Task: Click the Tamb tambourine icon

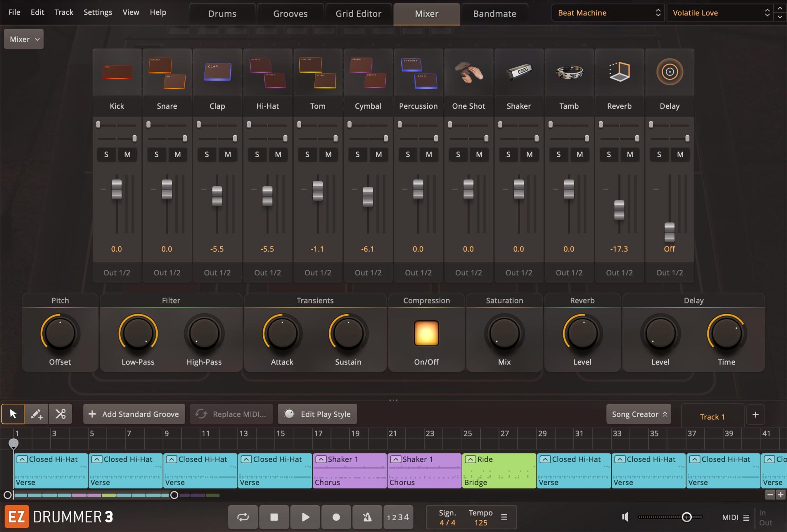Action: 569,72
